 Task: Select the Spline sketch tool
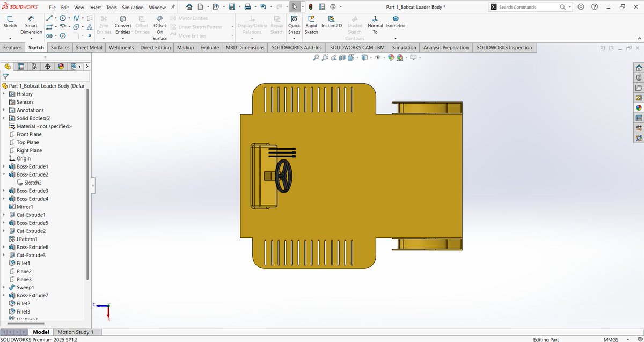(x=76, y=18)
